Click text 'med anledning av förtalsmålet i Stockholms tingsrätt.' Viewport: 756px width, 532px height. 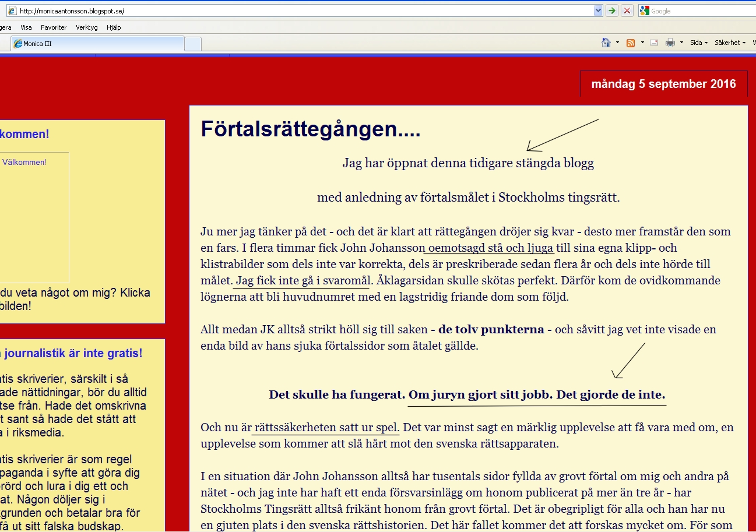coord(468,198)
